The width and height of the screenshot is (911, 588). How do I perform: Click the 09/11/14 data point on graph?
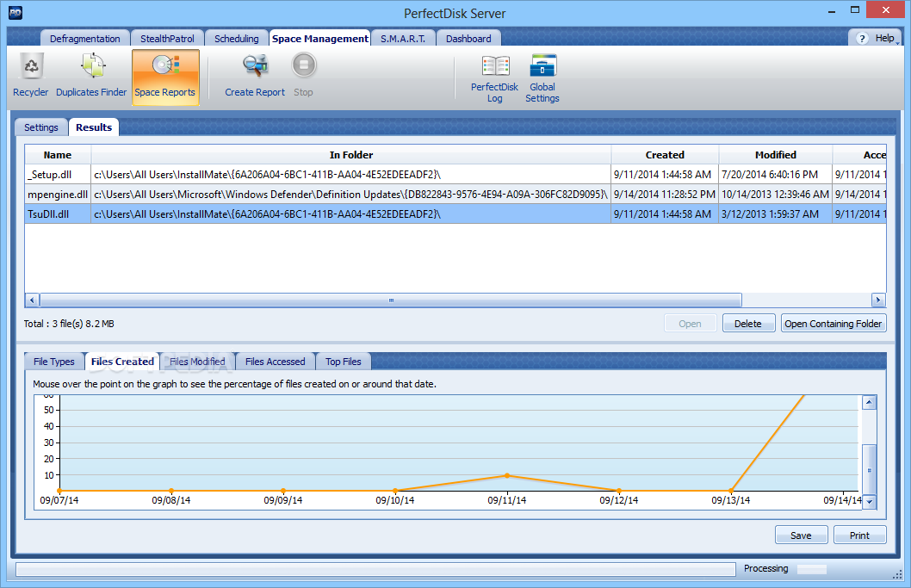click(507, 475)
